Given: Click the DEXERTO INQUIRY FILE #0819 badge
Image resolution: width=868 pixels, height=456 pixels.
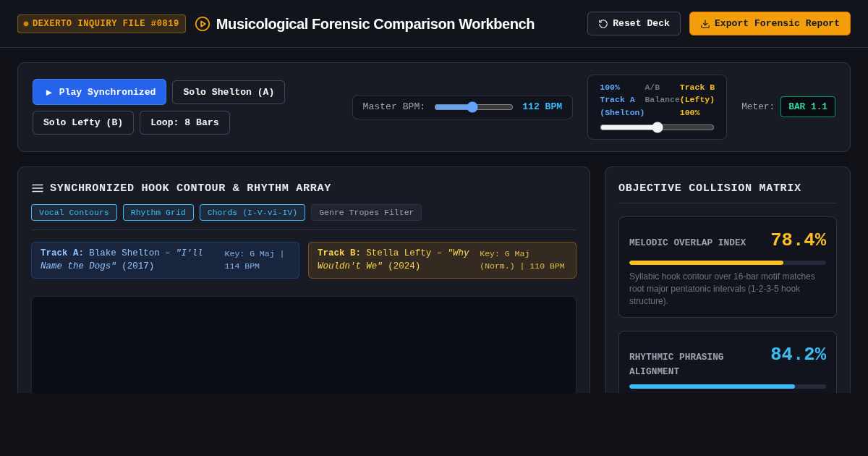Looking at the screenshot, I should click(x=101, y=24).
